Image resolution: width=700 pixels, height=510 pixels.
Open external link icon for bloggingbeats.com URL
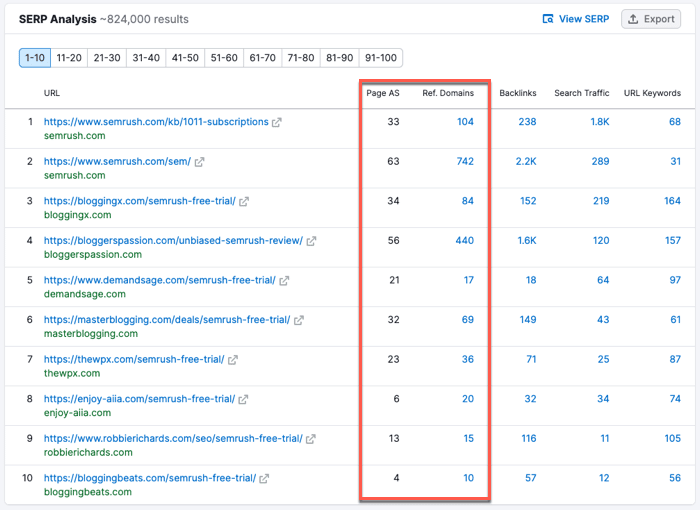coord(264,479)
